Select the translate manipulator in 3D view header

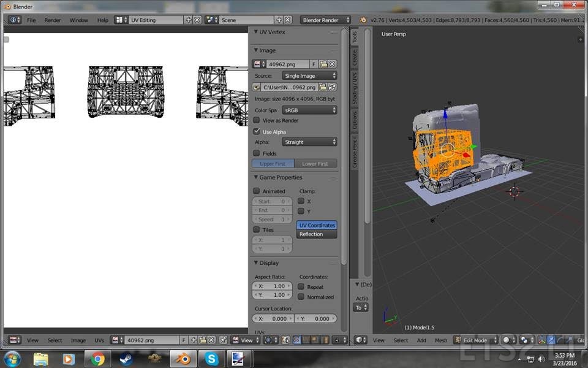(x=550, y=340)
